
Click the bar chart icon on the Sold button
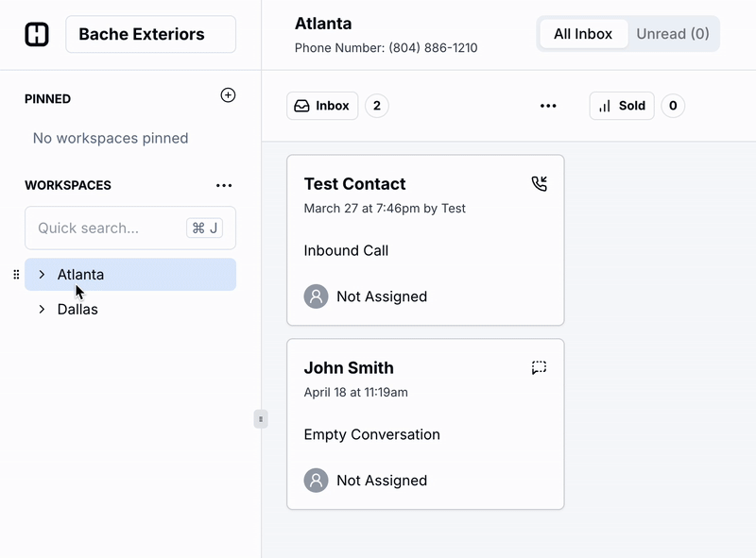coord(606,105)
